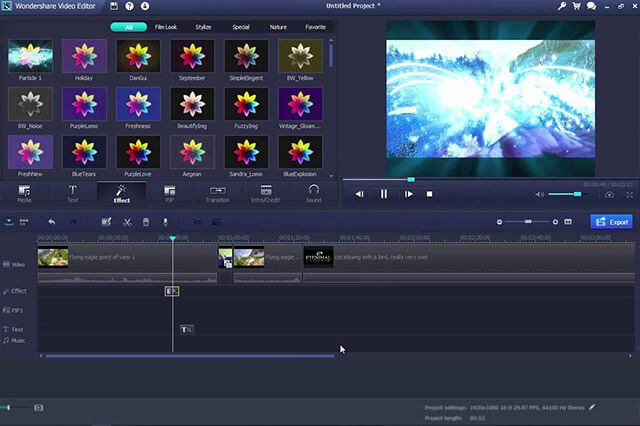Click the timeline scroll right arrow
Viewport: 640px width, 426px height.
(x=630, y=356)
